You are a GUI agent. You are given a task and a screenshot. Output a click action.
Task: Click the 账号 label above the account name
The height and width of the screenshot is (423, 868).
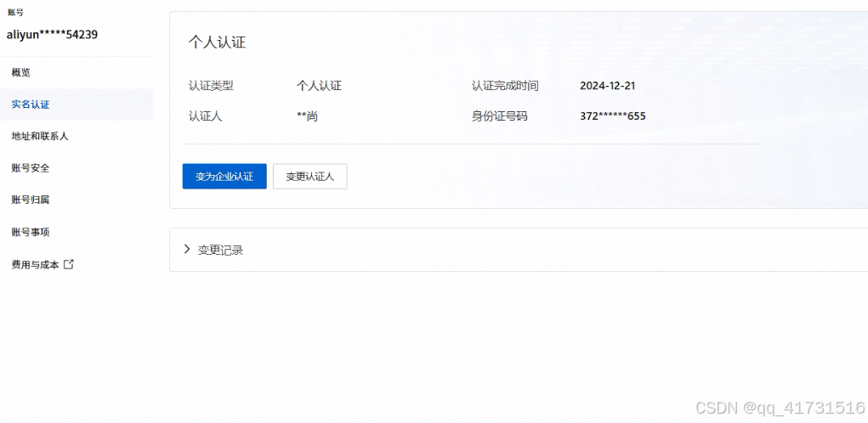[15, 12]
